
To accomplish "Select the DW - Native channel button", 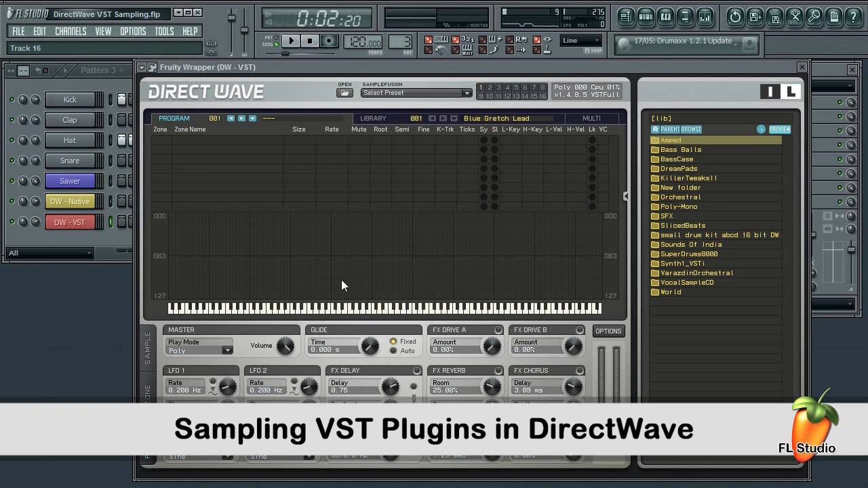I will (x=70, y=201).
